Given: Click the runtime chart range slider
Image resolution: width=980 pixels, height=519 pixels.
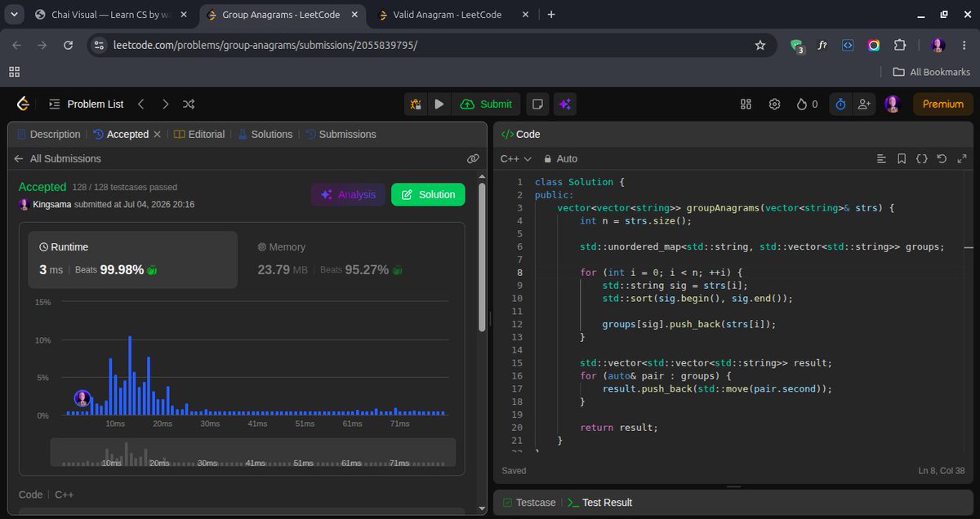Looking at the screenshot, I should pyautogui.click(x=253, y=453).
